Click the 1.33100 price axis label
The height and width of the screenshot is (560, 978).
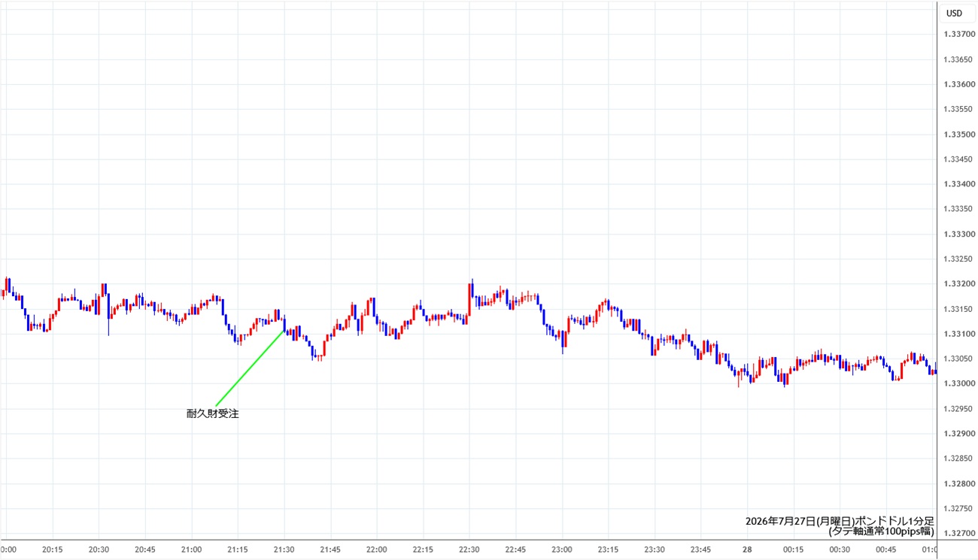click(x=958, y=334)
